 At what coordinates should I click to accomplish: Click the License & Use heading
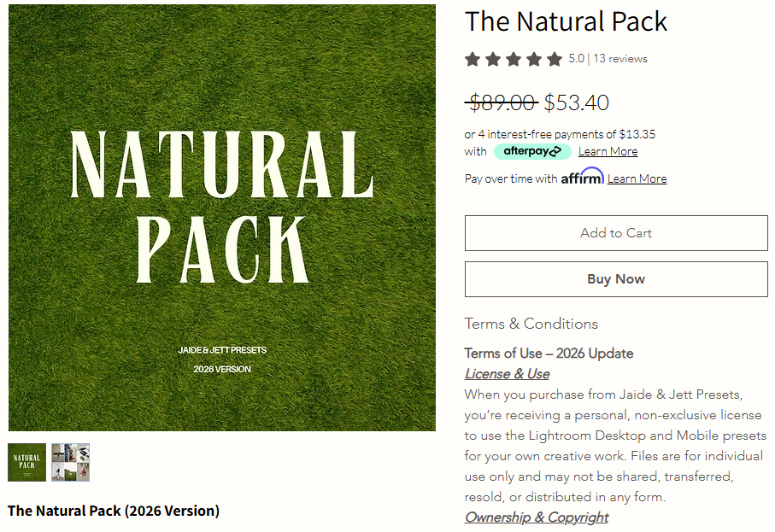click(507, 374)
